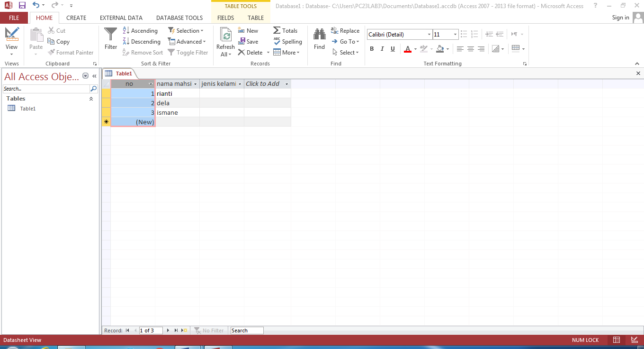Viewport: 644px width, 349px height.
Task: Open All Access Objects category menu arrow
Action: 86,76
